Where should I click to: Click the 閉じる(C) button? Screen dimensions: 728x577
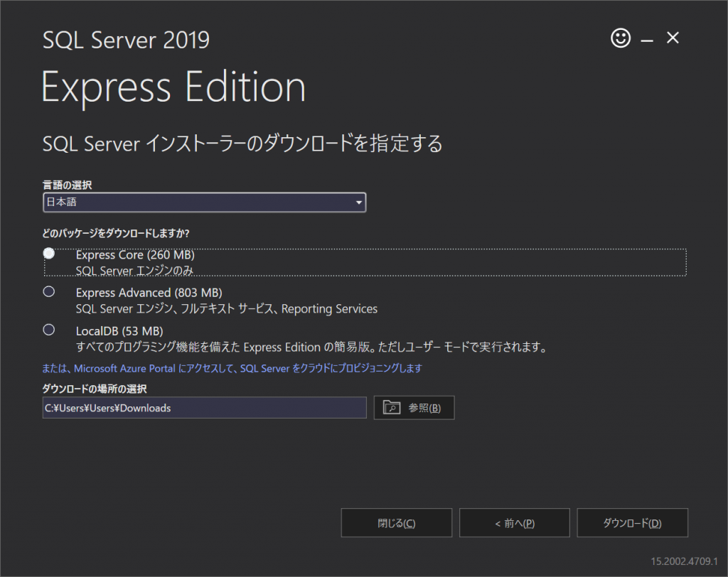point(397,522)
